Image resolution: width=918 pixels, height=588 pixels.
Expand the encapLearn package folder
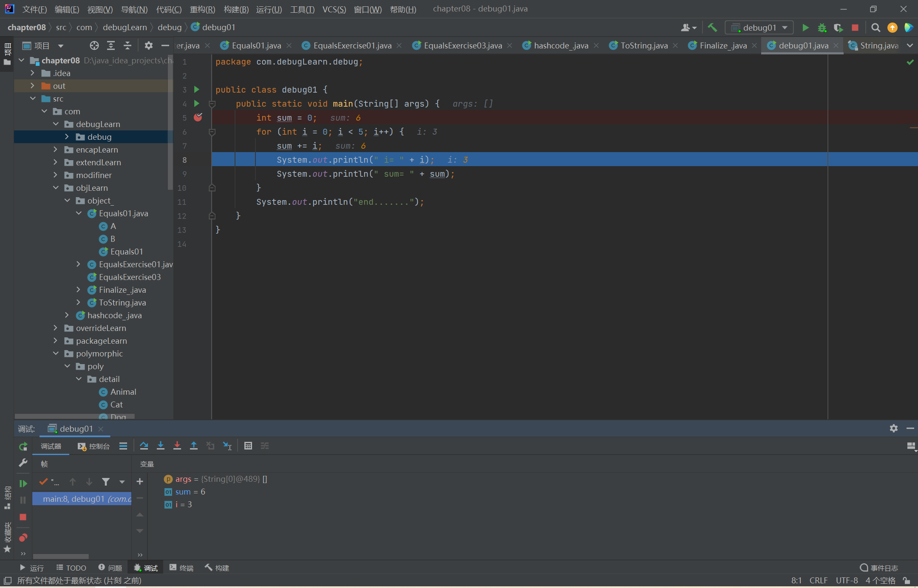[x=56, y=150]
